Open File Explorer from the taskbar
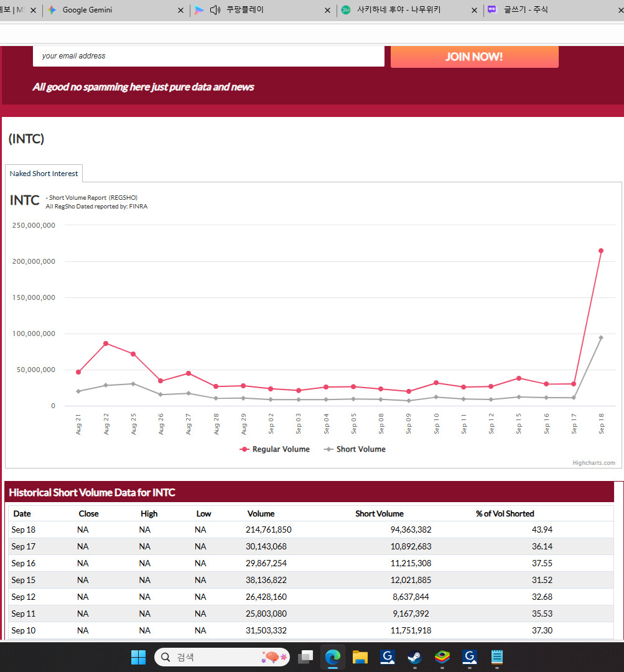Image resolution: width=624 pixels, height=672 pixels. coord(360,657)
